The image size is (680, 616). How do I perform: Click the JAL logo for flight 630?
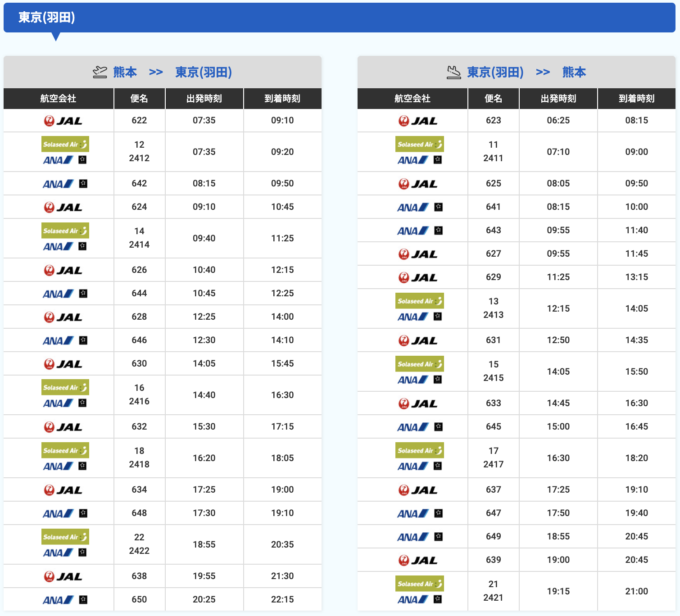[63, 364]
